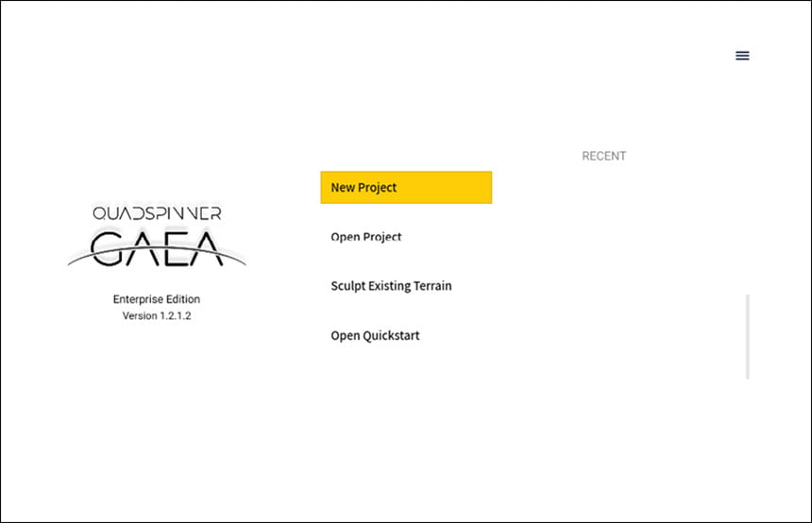Click the Enterprise Edition label
The width and height of the screenshot is (812, 523).
(157, 299)
